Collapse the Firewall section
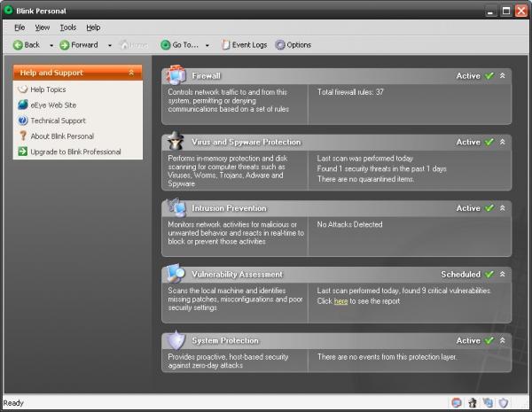The image size is (532, 412). coord(503,75)
